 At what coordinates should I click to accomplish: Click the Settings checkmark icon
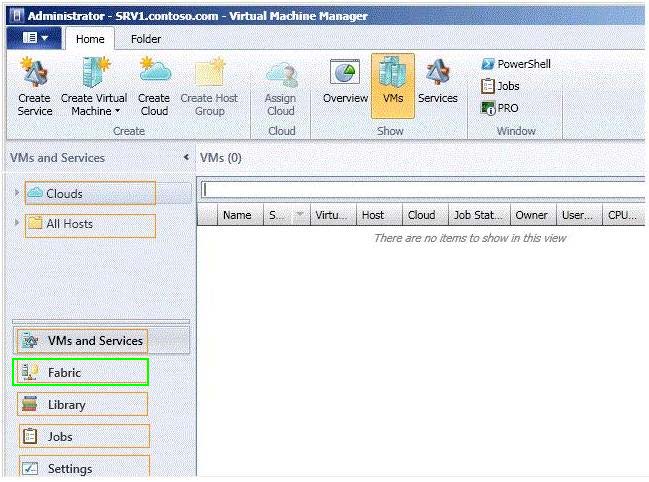tap(30, 468)
